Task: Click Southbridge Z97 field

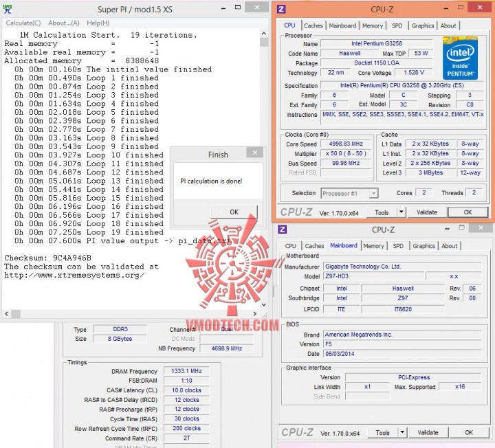Action: (402, 298)
